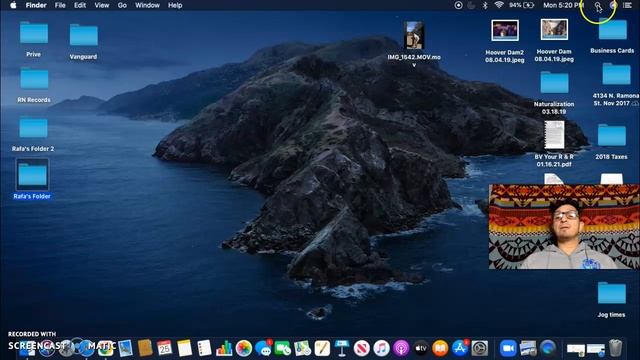This screenshot has width=640, height=360.
Task: Open the brown Contacts app in the Dock
Action: [x=145, y=348]
